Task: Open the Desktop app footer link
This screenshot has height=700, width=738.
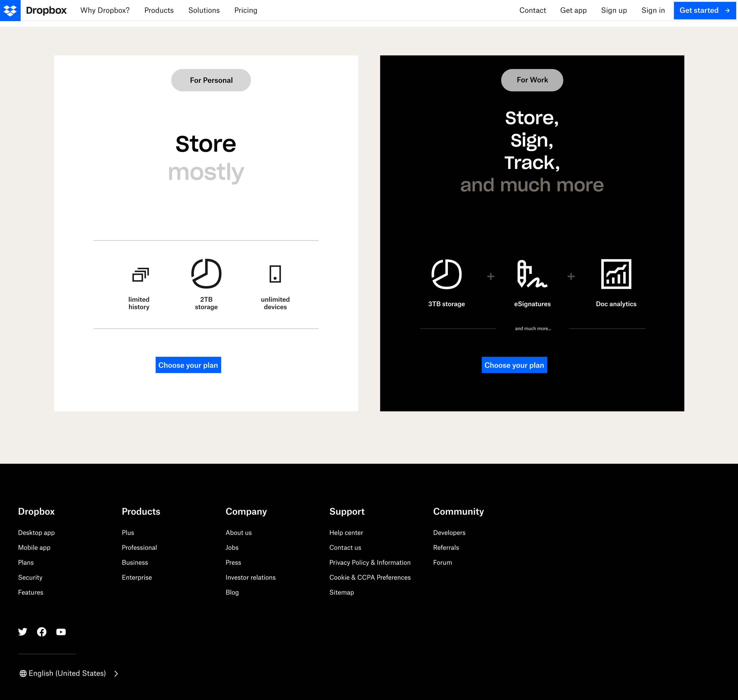Action: tap(37, 533)
